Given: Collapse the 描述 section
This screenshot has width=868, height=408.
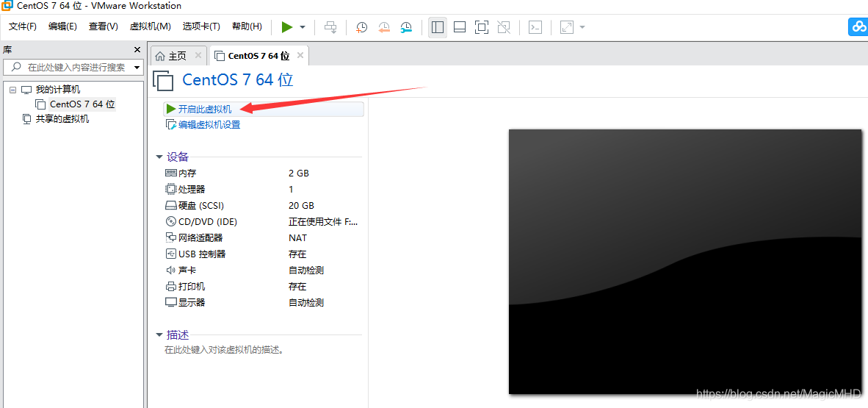Looking at the screenshot, I should (159, 334).
